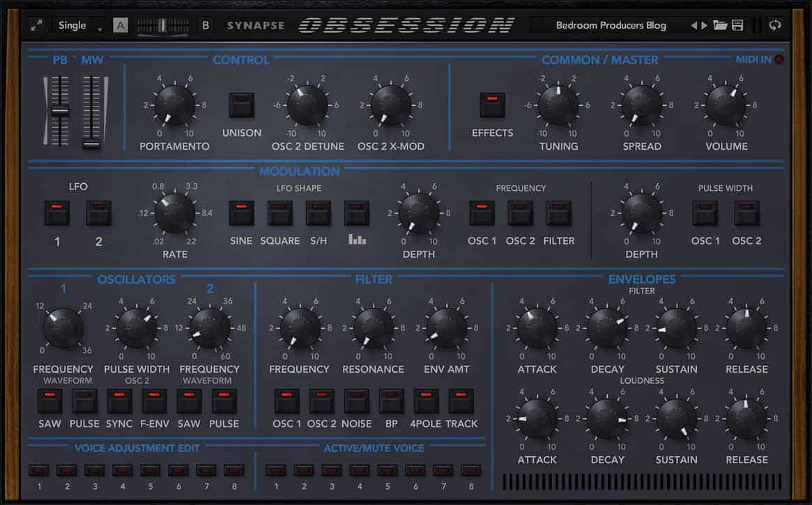The image size is (812, 505).
Task: Toggle filter Noise switch
Action: click(x=356, y=401)
